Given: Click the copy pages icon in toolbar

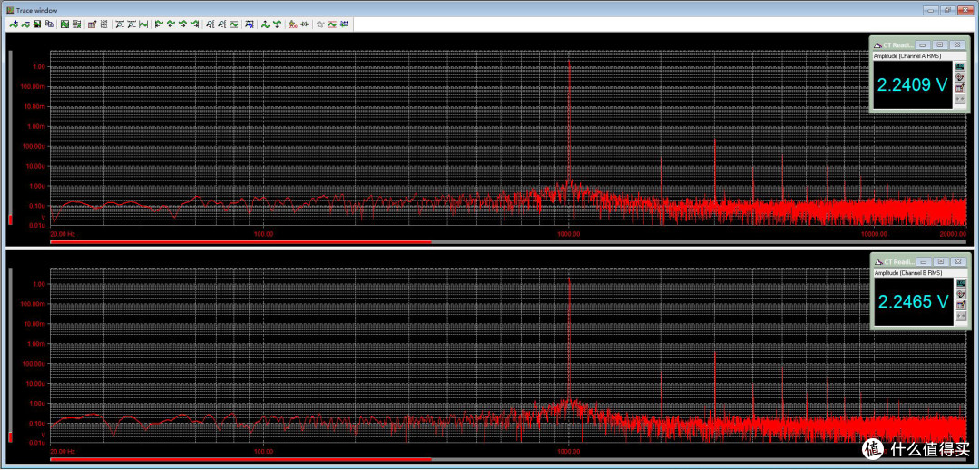Looking at the screenshot, I should [x=49, y=24].
